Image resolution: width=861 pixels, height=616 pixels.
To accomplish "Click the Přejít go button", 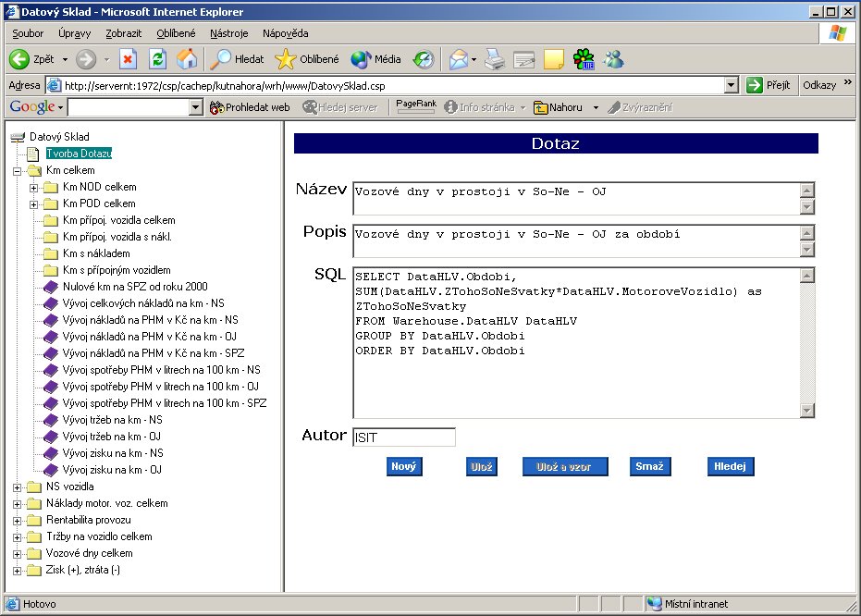I will click(x=769, y=85).
